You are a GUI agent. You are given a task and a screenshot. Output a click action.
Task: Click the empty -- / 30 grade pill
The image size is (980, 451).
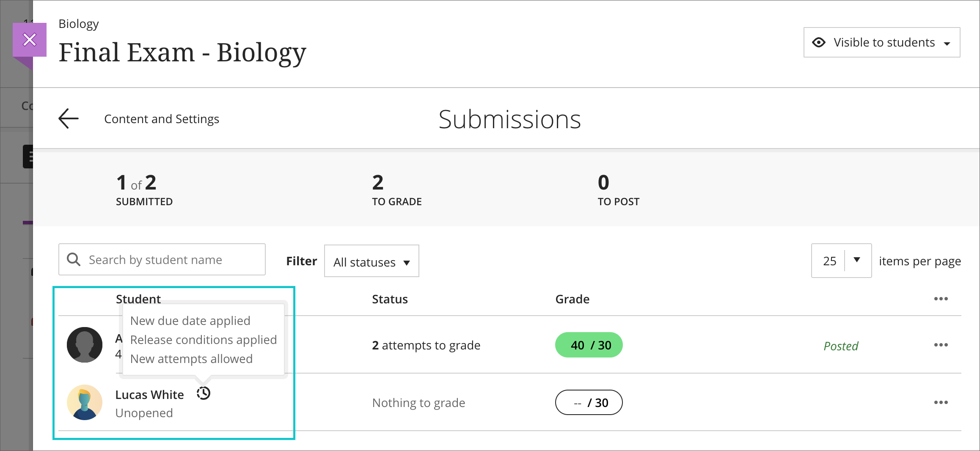click(x=589, y=402)
